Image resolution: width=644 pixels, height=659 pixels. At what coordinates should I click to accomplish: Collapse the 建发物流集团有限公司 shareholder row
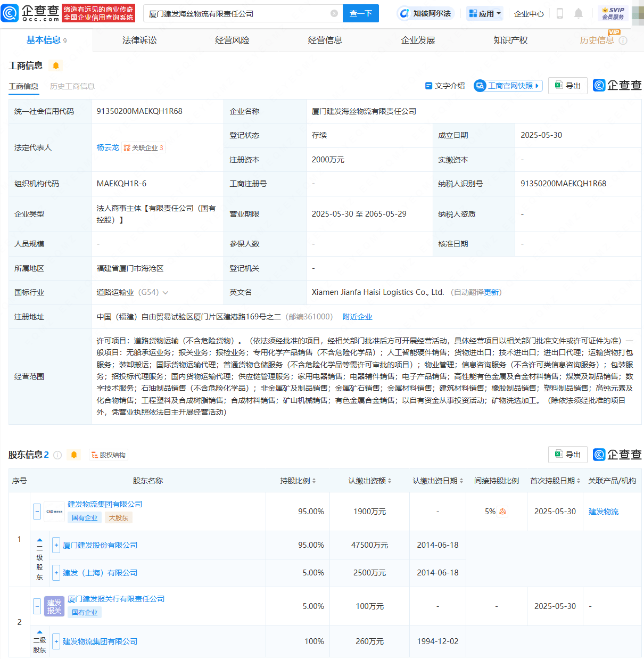(x=37, y=512)
